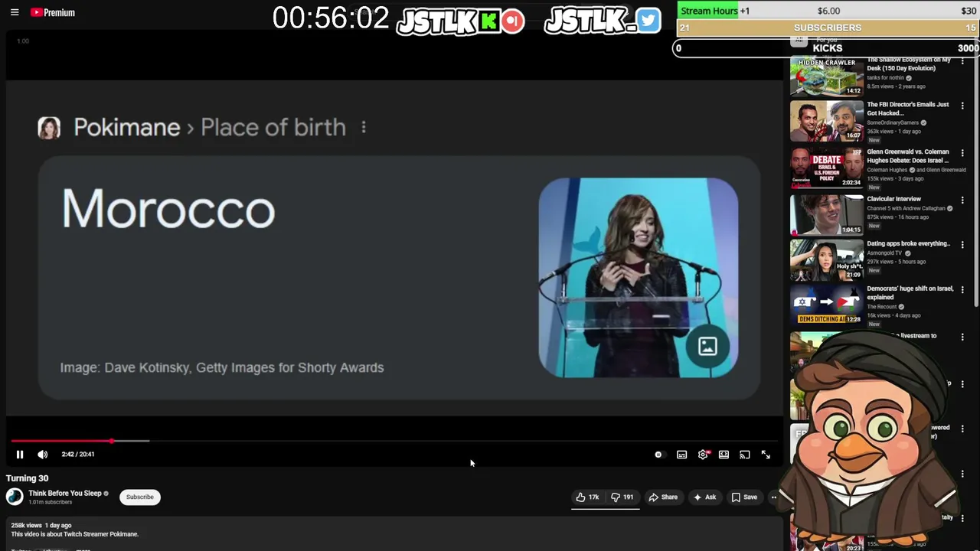Screen dimensions: 980x551
Task: Click the 2:42 / 20:41 time display
Action: coord(78,455)
